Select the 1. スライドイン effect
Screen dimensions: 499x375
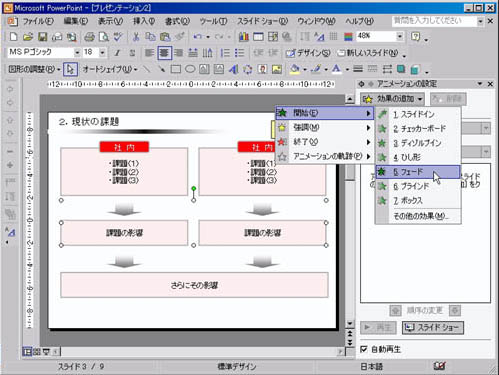[418, 114]
